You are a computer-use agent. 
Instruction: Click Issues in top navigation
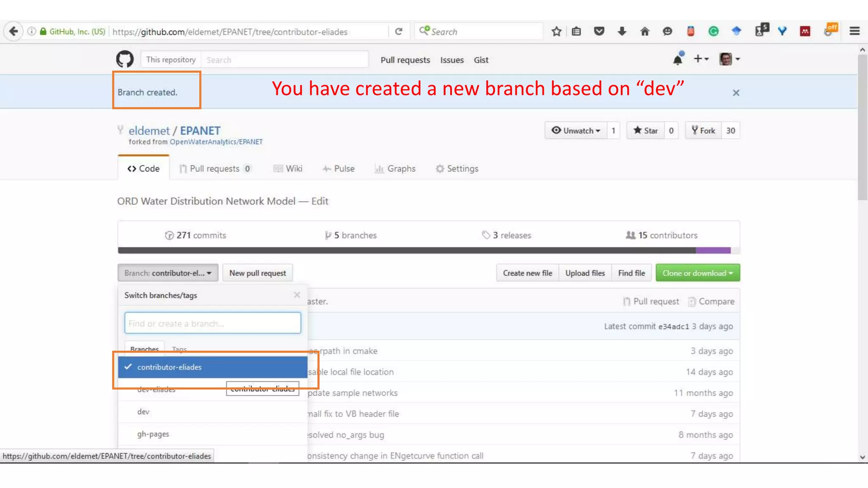(x=452, y=60)
